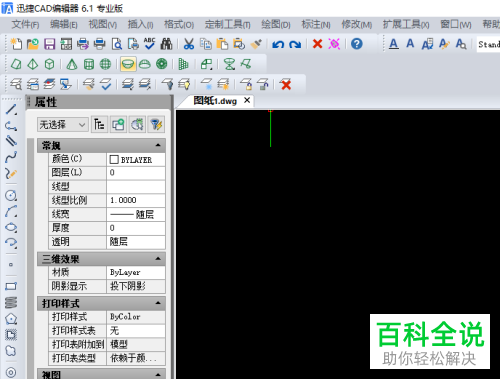
Task: Click the Redo arrow icon
Action: [295, 44]
